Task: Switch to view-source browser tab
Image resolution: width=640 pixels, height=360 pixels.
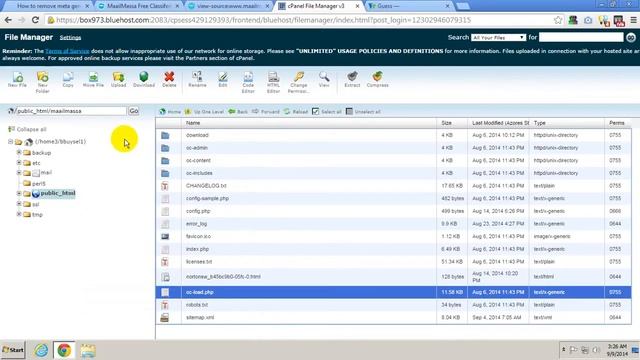Action: click(x=229, y=6)
